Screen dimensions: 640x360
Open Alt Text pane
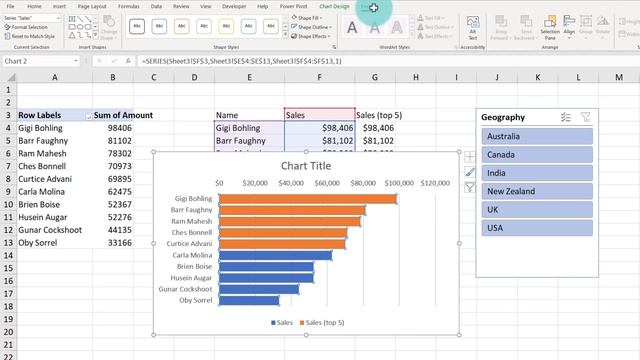(x=473, y=28)
